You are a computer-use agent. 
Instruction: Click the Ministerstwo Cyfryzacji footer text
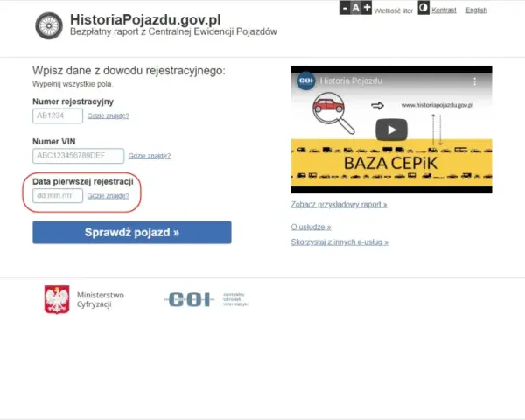coord(101,300)
